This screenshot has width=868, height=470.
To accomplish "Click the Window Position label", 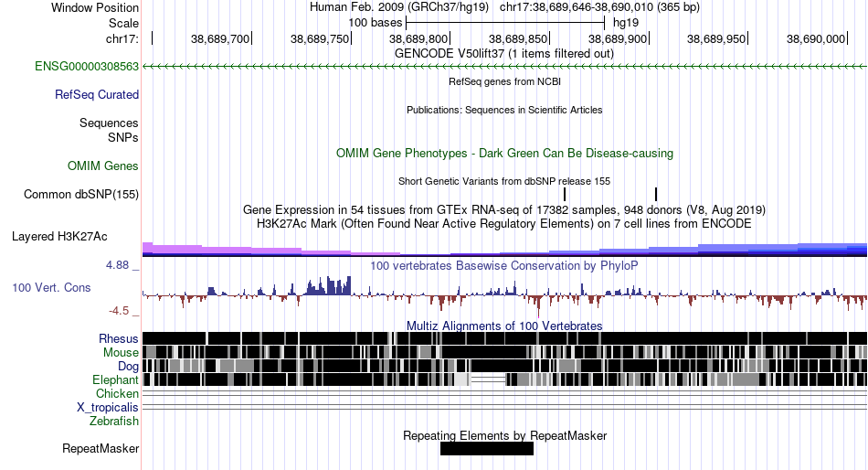I will pyautogui.click(x=95, y=7).
